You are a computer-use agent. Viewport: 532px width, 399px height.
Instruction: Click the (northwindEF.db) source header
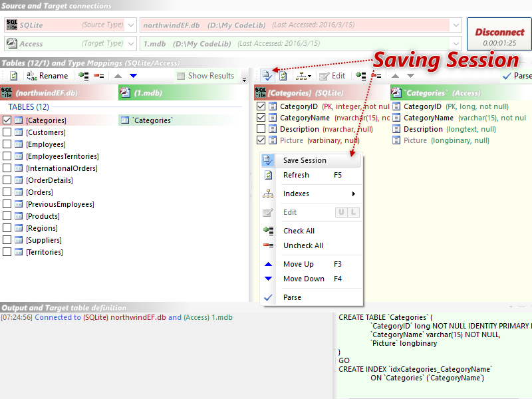click(x=59, y=93)
